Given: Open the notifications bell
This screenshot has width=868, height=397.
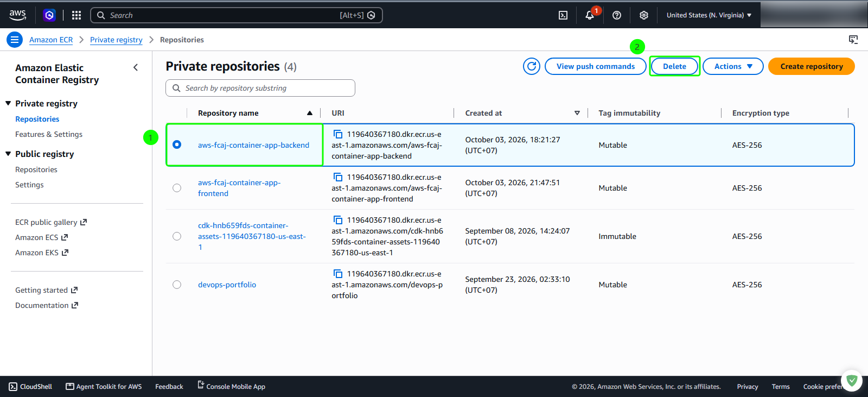Looking at the screenshot, I should [590, 15].
